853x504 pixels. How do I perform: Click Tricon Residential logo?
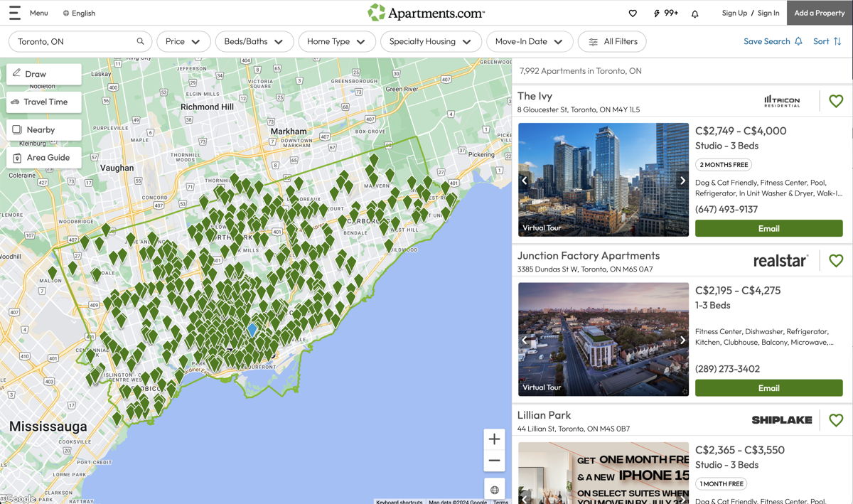(782, 101)
